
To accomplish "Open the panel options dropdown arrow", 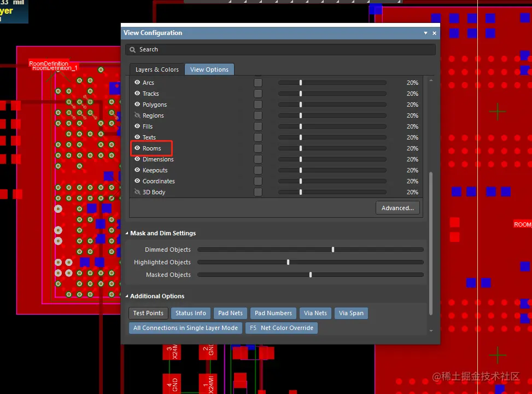I will click(425, 33).
